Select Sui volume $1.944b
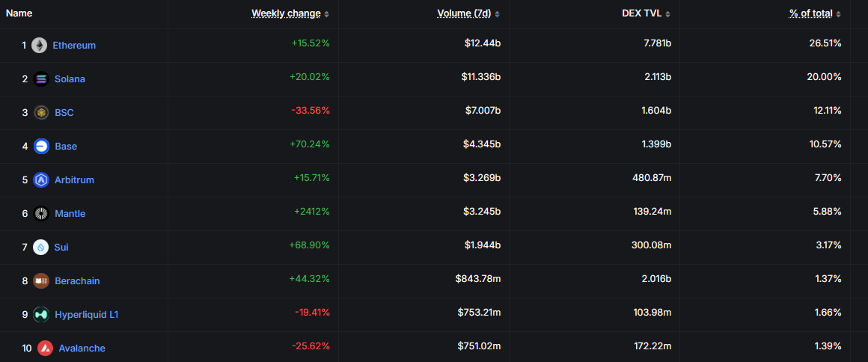The height and width of the screenshot is (362, 868). click(x=483, y=245)
